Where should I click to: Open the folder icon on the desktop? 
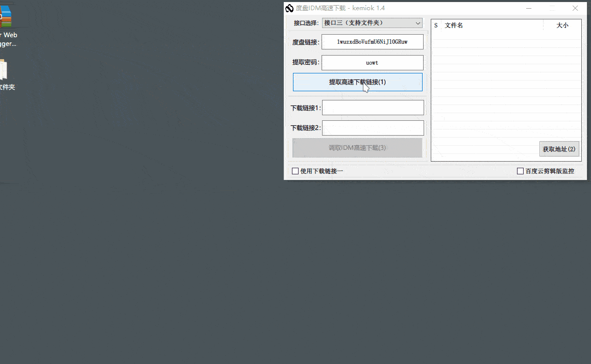4,70
